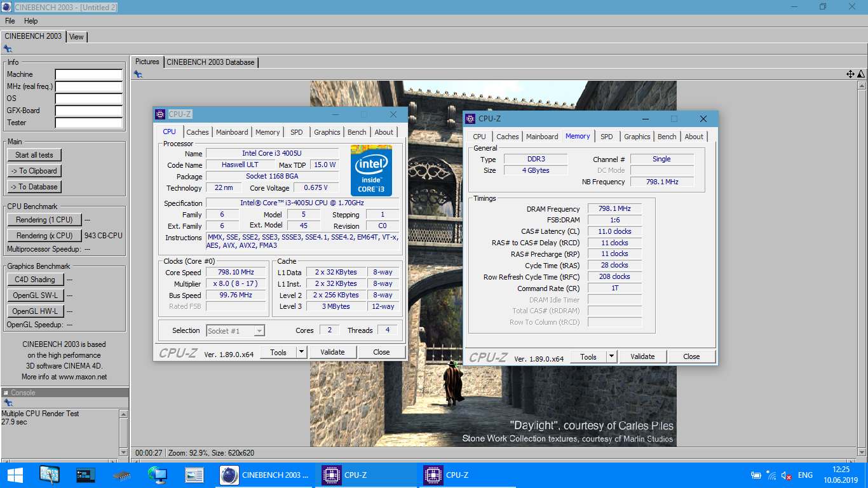This screenshot has height=488, width=868.
Task: Start the OpenGL HW-L test
Action: click(35, 311)
